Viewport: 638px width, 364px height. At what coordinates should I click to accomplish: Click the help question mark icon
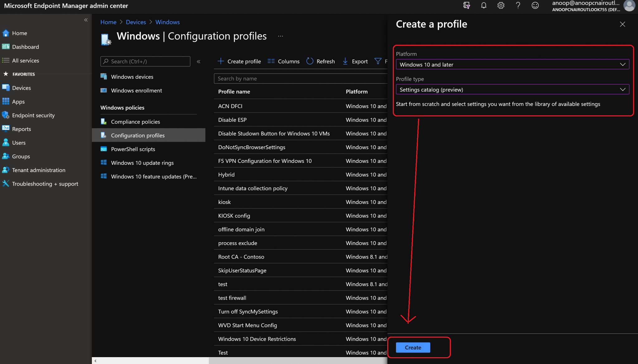pyautogui.click(x=518, y=6)
